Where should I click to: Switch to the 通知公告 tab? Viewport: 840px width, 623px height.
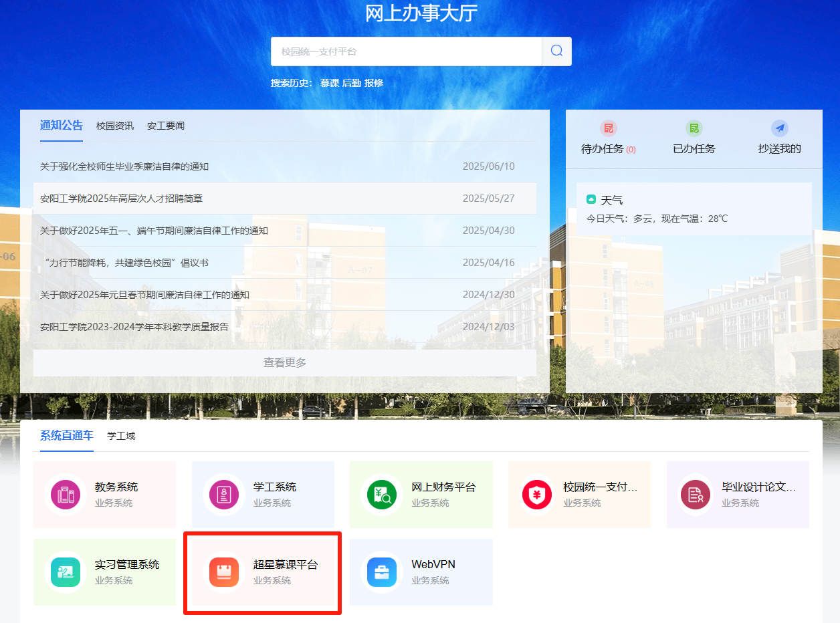click(62, 125)
